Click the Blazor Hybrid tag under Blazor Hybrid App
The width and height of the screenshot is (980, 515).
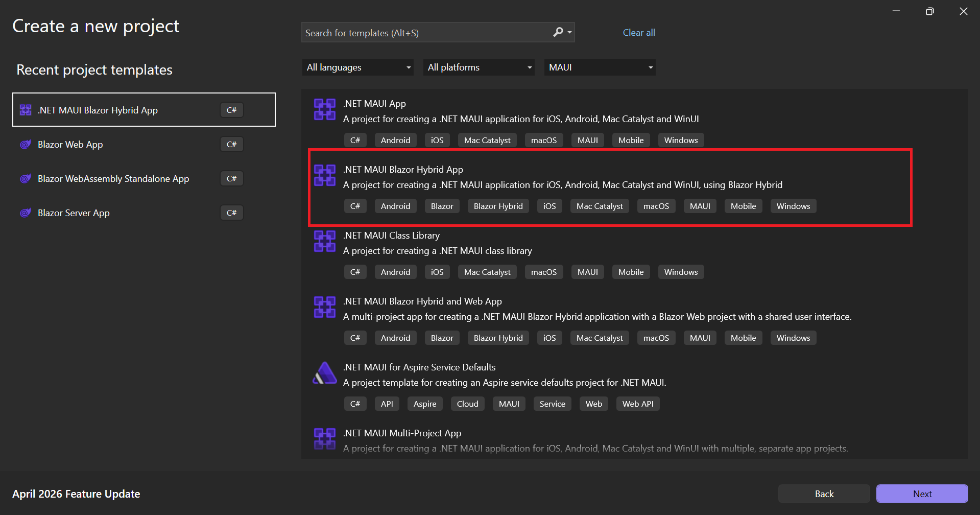[x=498, y=206]
